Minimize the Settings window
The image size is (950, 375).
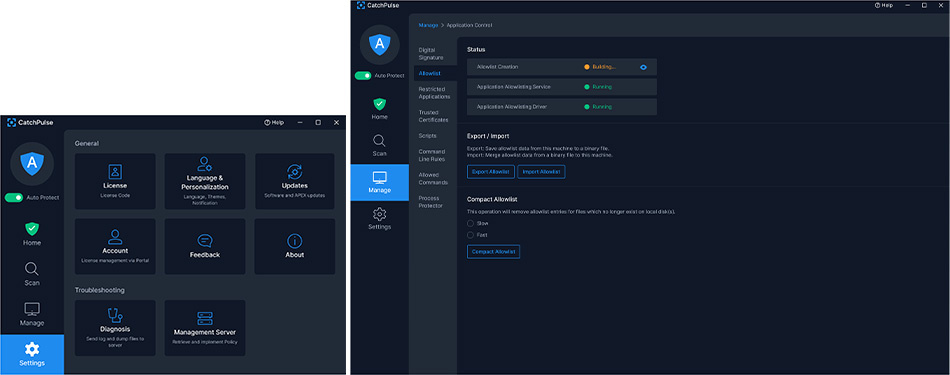(x=300, y=122)
